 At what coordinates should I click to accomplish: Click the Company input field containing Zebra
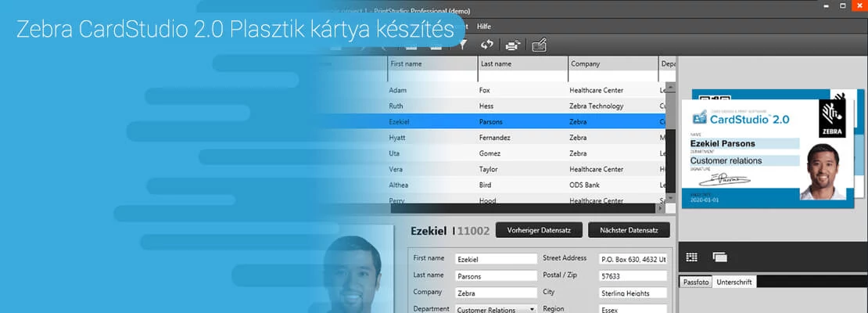click(x=496, y=293)
